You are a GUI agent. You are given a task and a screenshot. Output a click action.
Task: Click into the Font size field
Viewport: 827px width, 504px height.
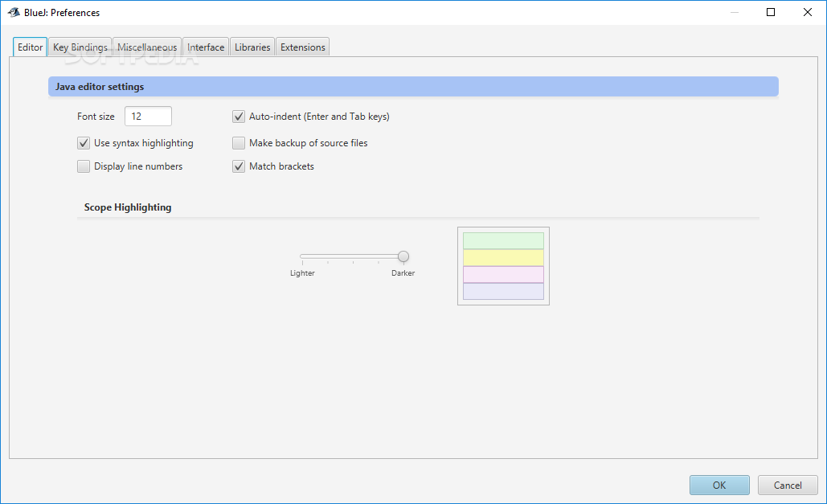148,116
